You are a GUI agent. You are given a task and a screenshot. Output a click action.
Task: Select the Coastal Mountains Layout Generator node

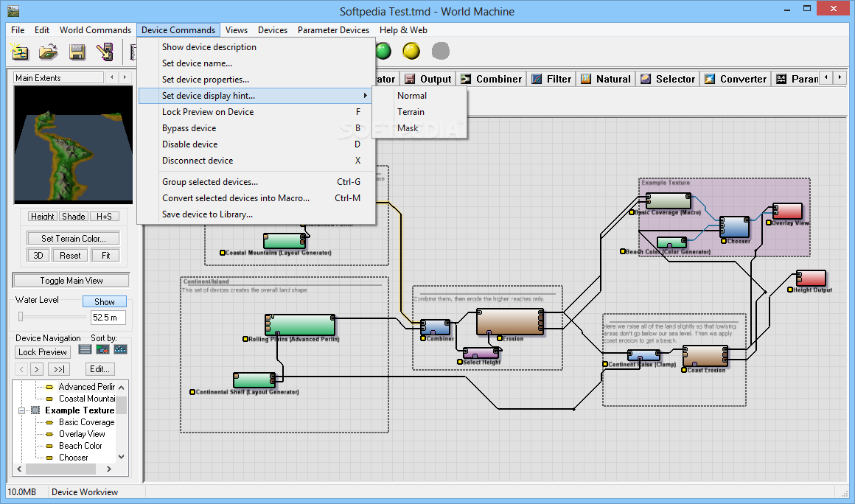[x=285, y=241]
